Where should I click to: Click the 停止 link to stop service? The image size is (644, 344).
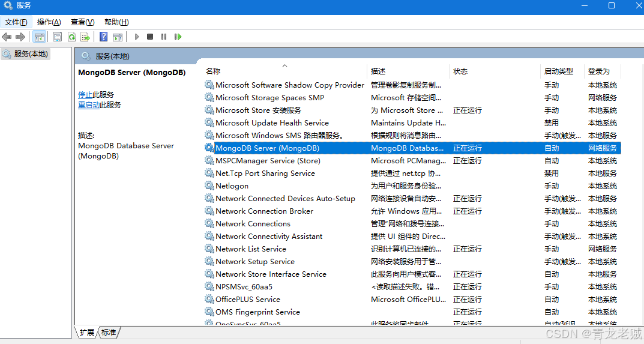pyautogui.click(x=85, y=94)
